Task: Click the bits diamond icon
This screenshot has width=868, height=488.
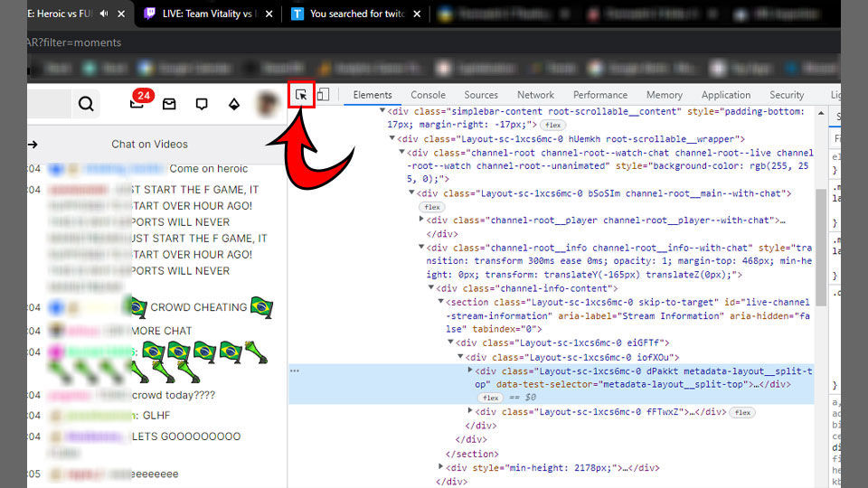Action: coord(234,103)
